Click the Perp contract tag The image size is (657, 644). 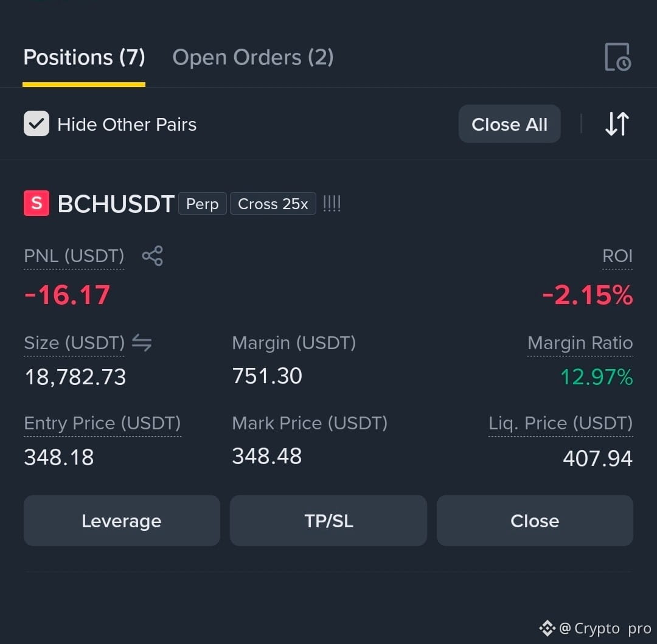click(x=203, y=204)
